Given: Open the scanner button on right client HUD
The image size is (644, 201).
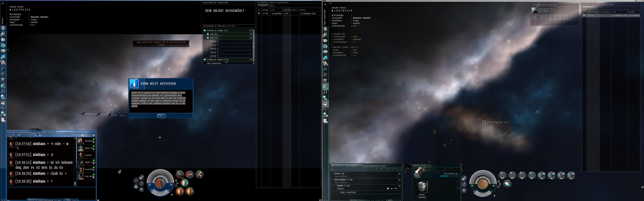Looking at the screenshot, I should coord(464,184).
